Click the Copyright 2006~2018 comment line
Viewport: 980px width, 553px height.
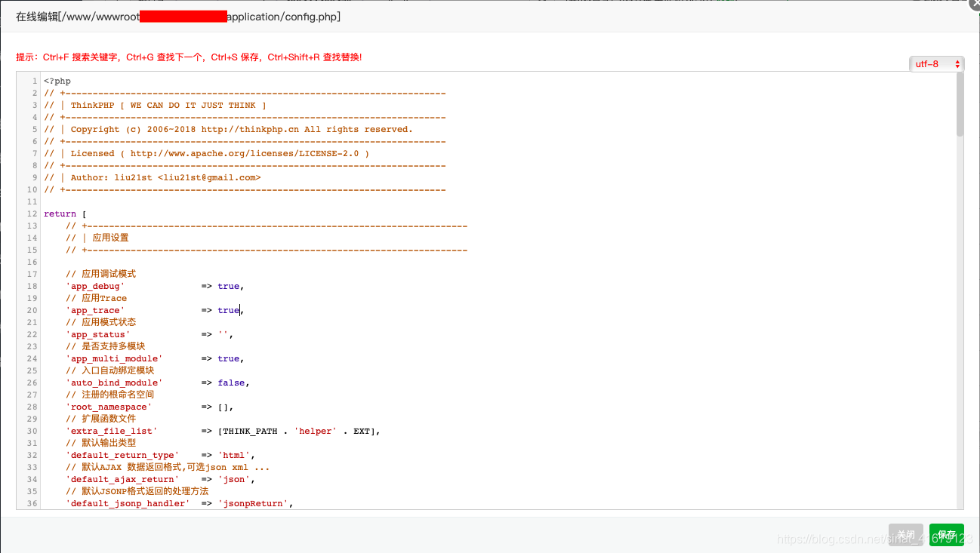point(228,129)
